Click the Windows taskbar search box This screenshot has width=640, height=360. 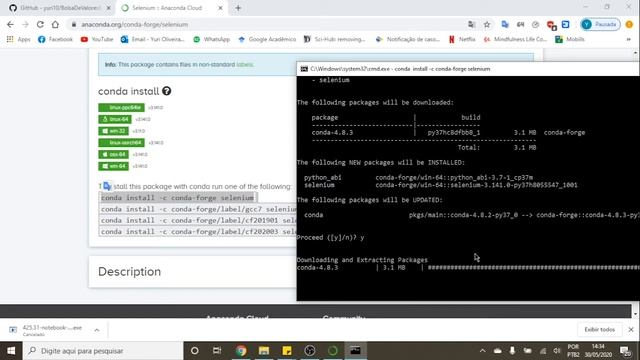point(103,351)
